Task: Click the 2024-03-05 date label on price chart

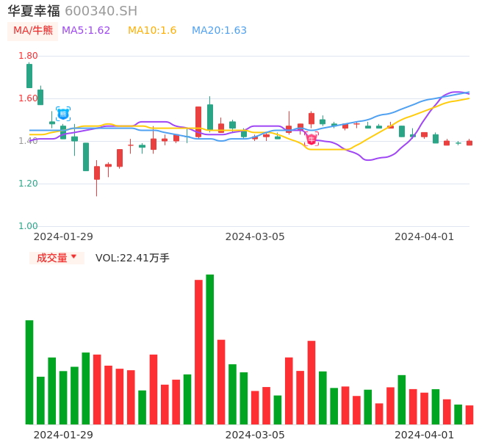Action: [x=255, y=236]
